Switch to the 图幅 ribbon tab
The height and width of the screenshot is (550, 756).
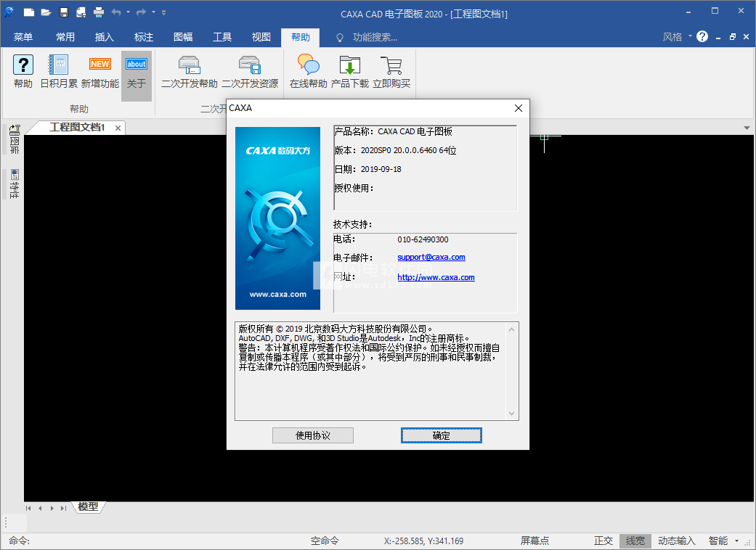point(183,37)
